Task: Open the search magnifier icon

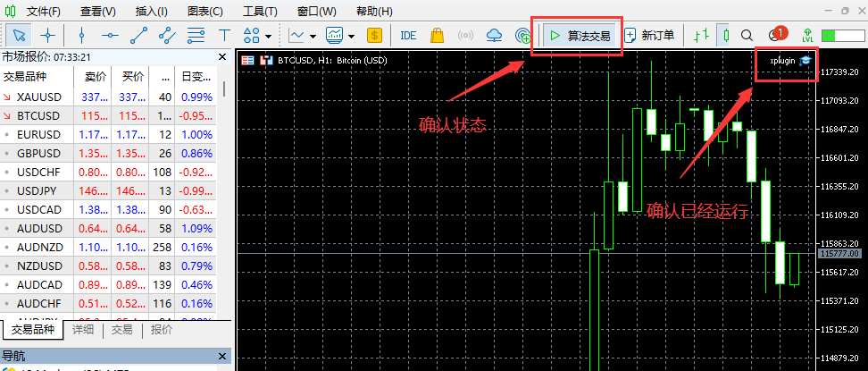Action: tap(747, 36)
